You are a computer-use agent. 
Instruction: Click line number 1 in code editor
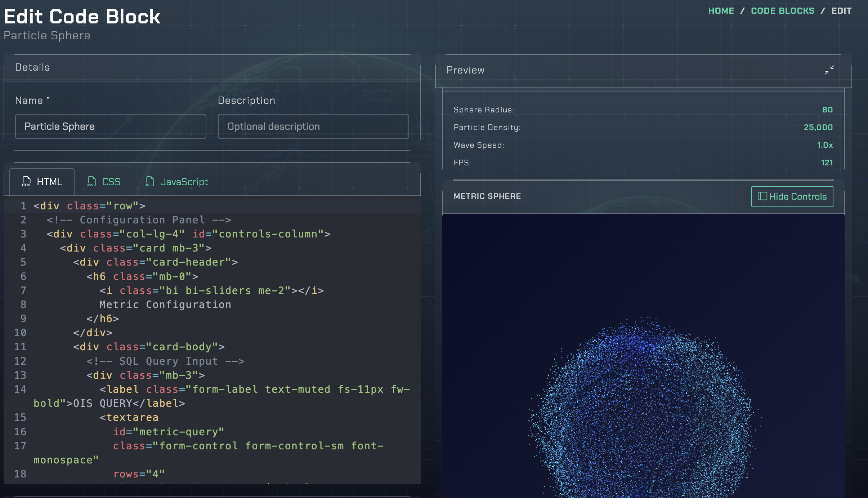(23, 206)
